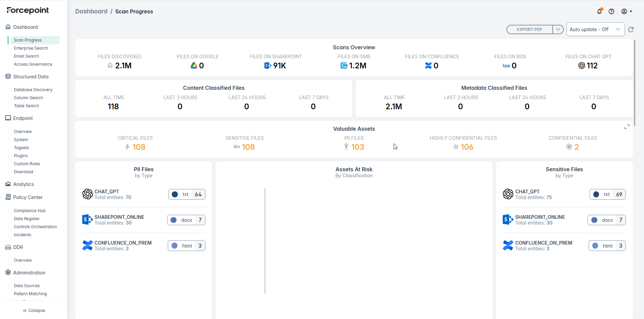Image resolution: width=644 pixels, height=319 pixels.
Task: Toggle the html 3 chip in PII Files
Action: point(186,246)
